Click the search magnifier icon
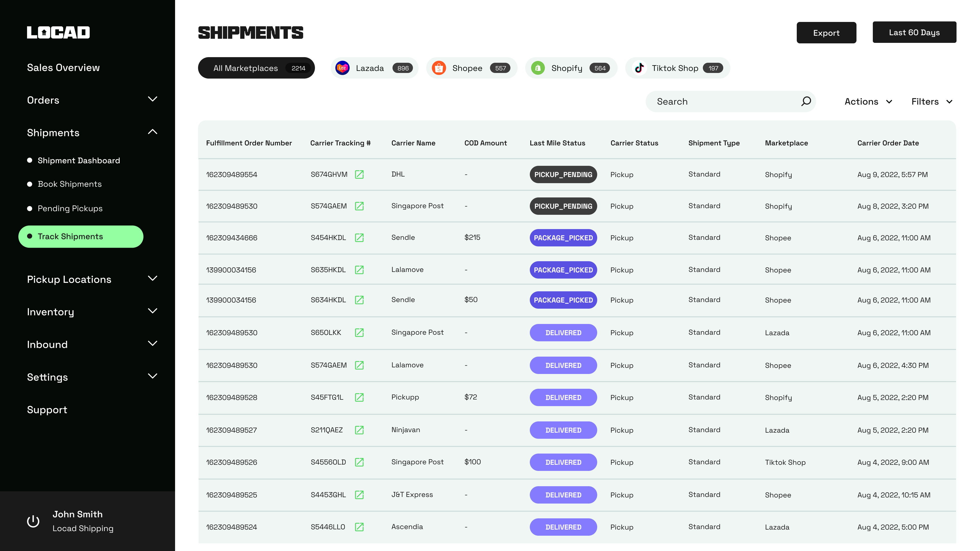Screen dimensions: 980x551 [x=806, y=101]
